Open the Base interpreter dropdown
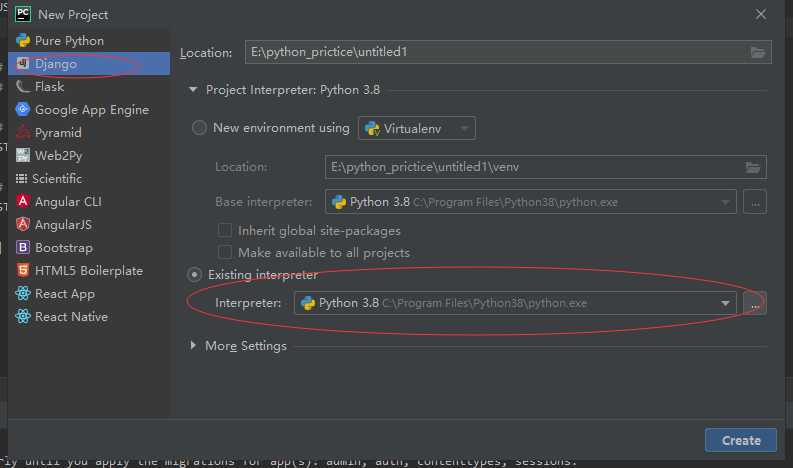 click(x=531, y=202)
